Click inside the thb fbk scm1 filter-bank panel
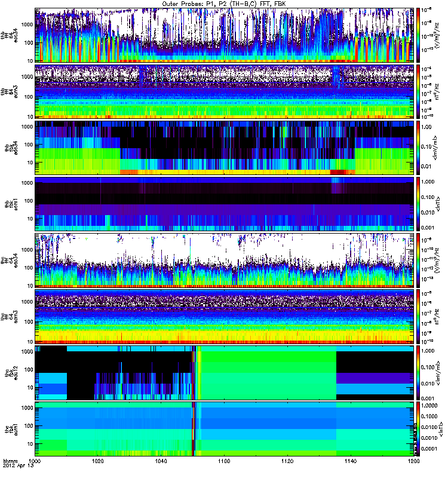The image size is (448, 478). coord(225,204)
